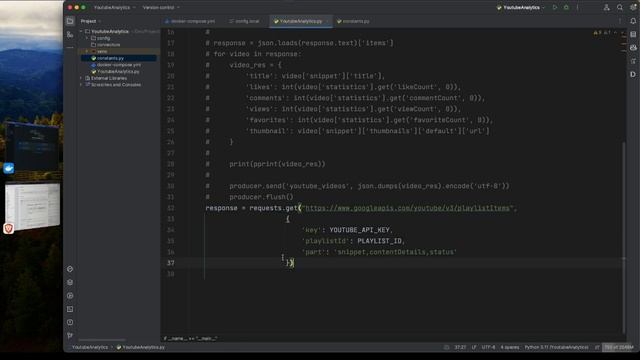Start debugging with the bug icon

point(566,7)
